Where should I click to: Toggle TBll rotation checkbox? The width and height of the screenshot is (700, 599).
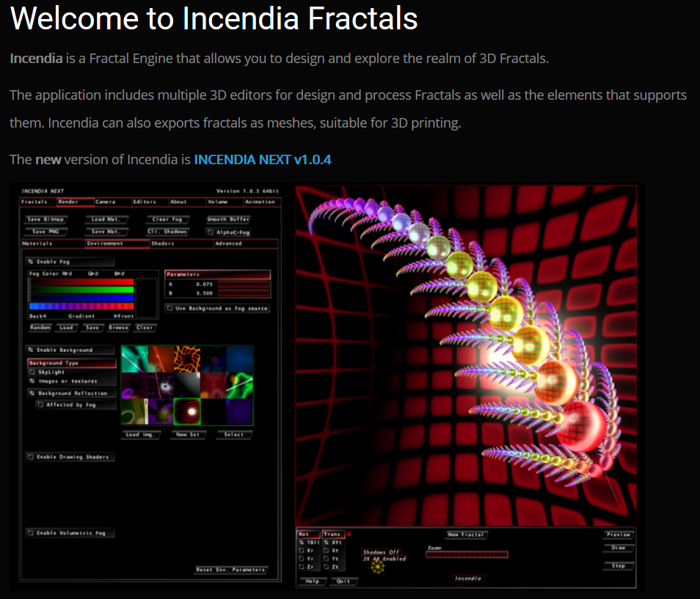(x=302, y=543)
